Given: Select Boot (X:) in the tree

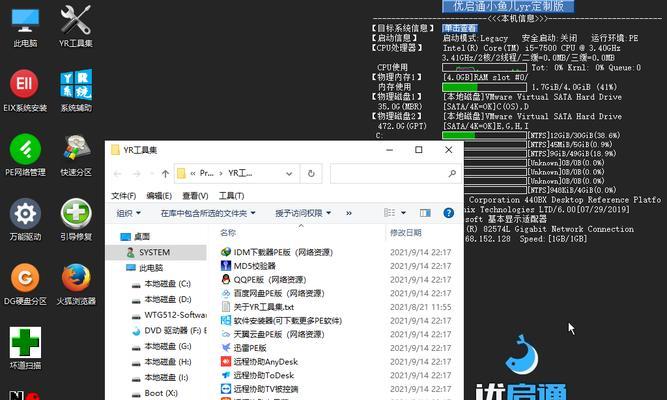Looking at the screenshot, I should pos(161,393).
